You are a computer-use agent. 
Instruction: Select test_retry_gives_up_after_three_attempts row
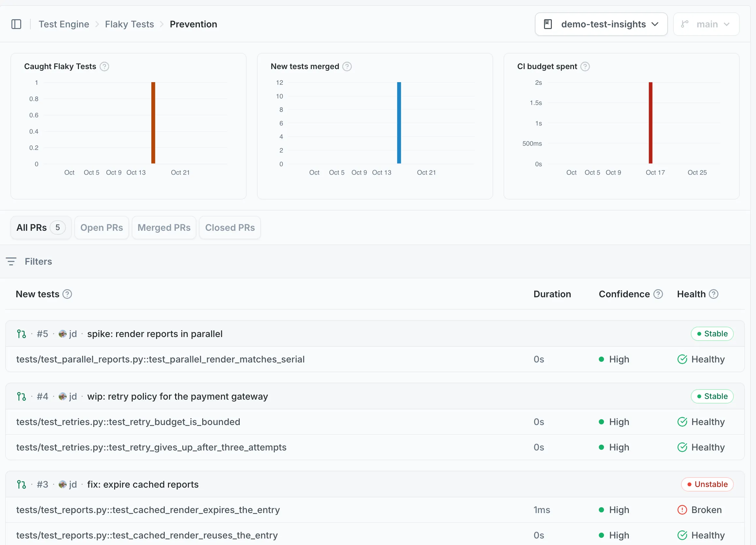[x=375, y=447]
